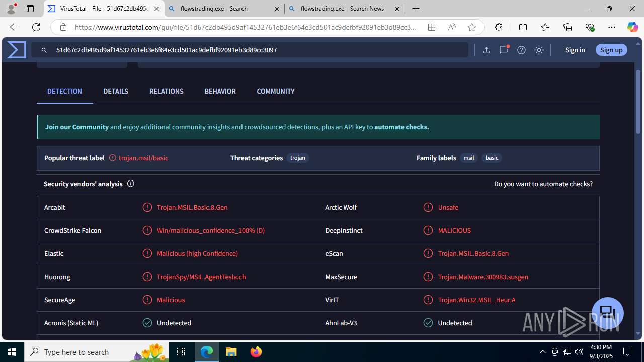Close the VirusTotal browser tab
This screenshot has height=362, width=644.
(x=156, y=9)
